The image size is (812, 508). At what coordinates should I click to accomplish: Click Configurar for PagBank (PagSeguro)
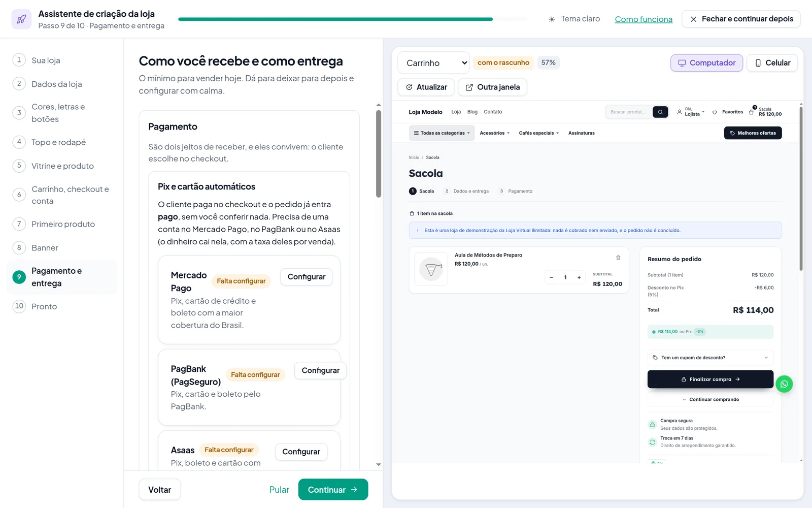pyautogui.click(x=321, y=370)
